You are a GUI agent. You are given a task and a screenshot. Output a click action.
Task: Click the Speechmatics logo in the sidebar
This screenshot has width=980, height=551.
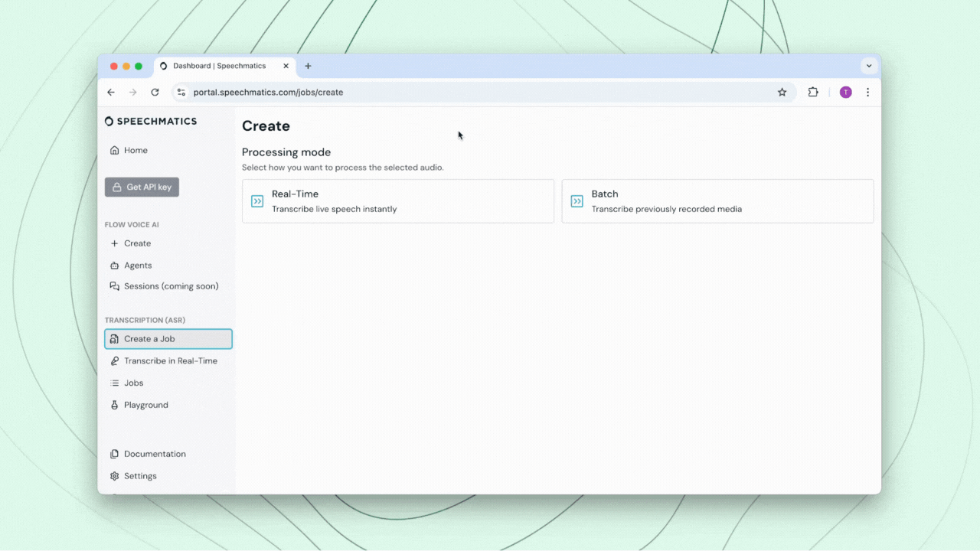151,121
